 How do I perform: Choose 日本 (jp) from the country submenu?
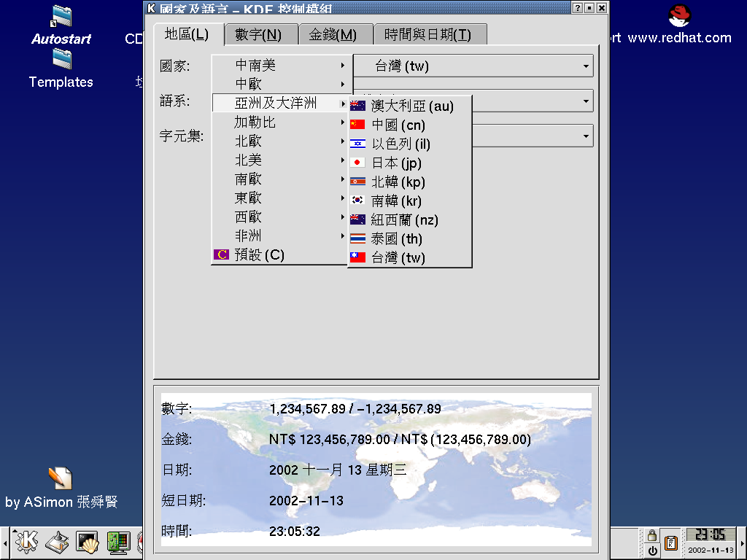(x=410, y=163)
